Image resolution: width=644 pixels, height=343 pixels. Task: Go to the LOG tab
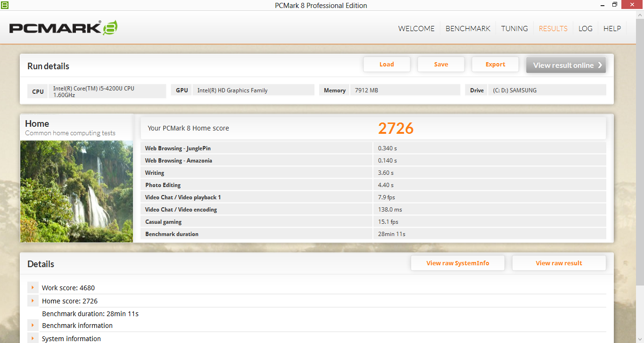coord(586,28)
